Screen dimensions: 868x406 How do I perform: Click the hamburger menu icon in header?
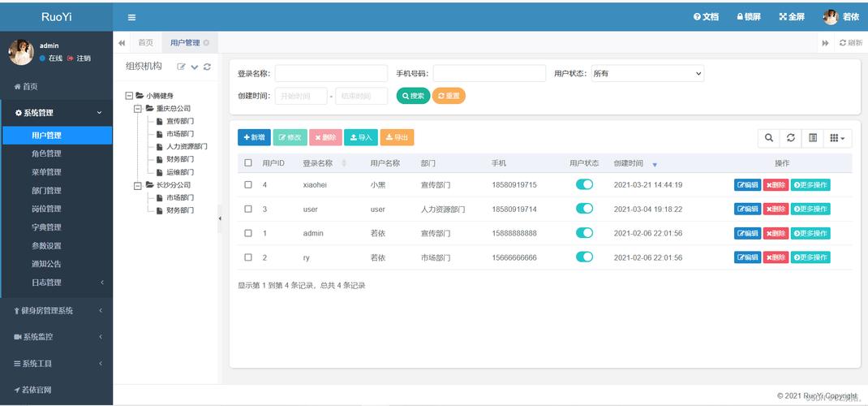[131, 17]
